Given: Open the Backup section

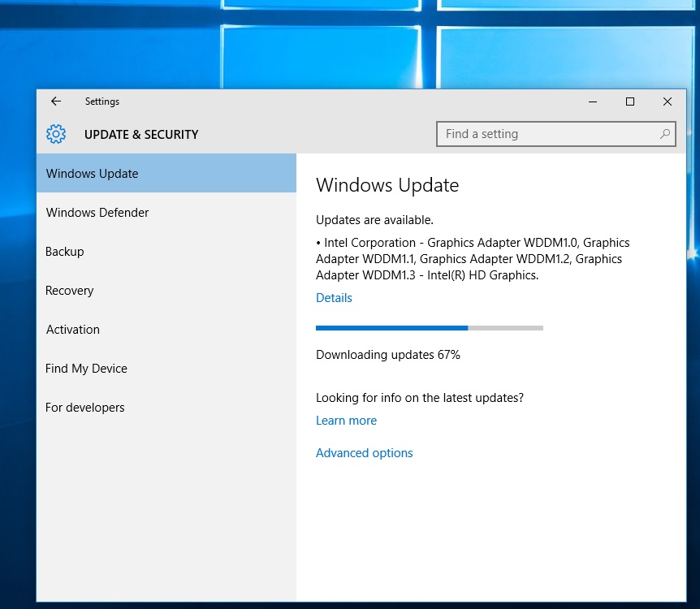Looking at the screenshot, I should (166, 252).
